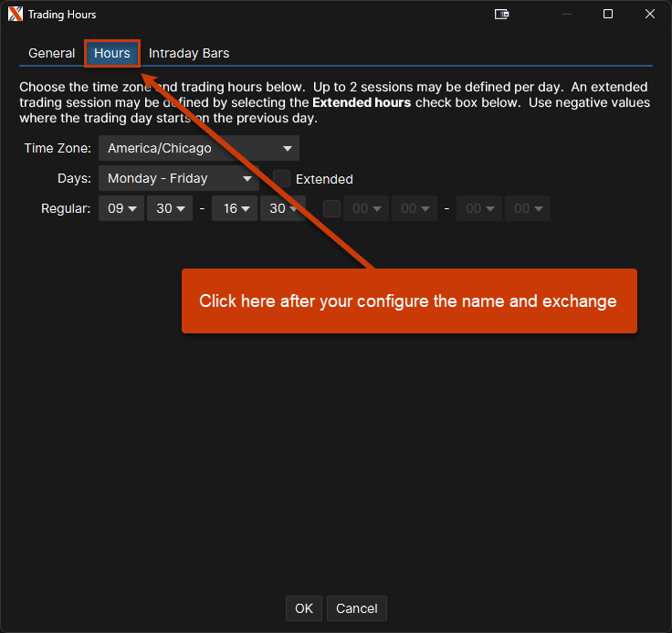Open the Regular end minute dropdown
This screenshot has height=633, width=672.
pyautogui.click(x=283, y=208)
